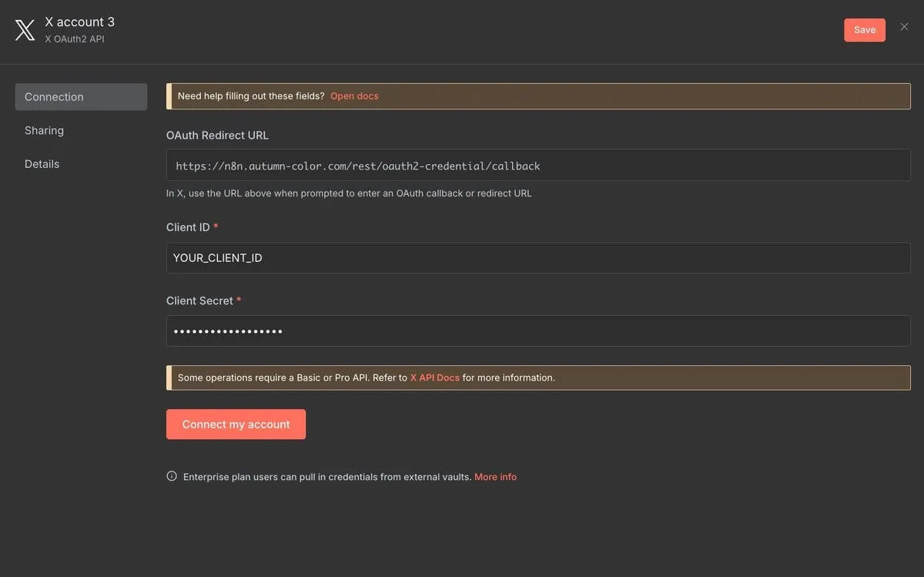Click into the Client Secret field
The image size is (924, 577).
(537, 331)
